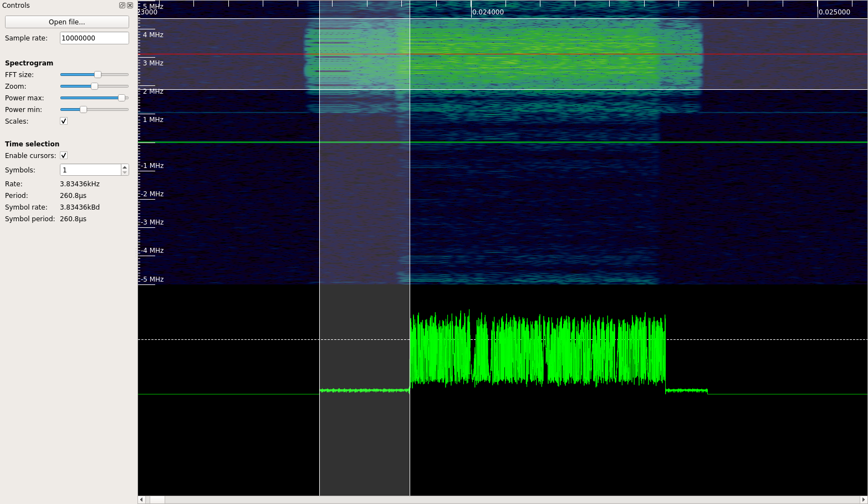Click the 3 MHz frequency scale label

coord(153,63)
